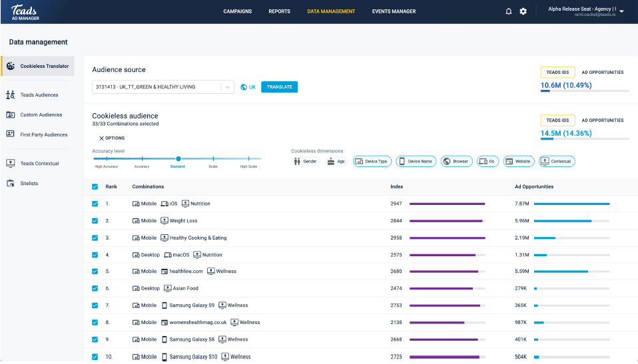638x364 pixels.
Task: Click the Teads Ad Manager logo
Action: (25, 12)
